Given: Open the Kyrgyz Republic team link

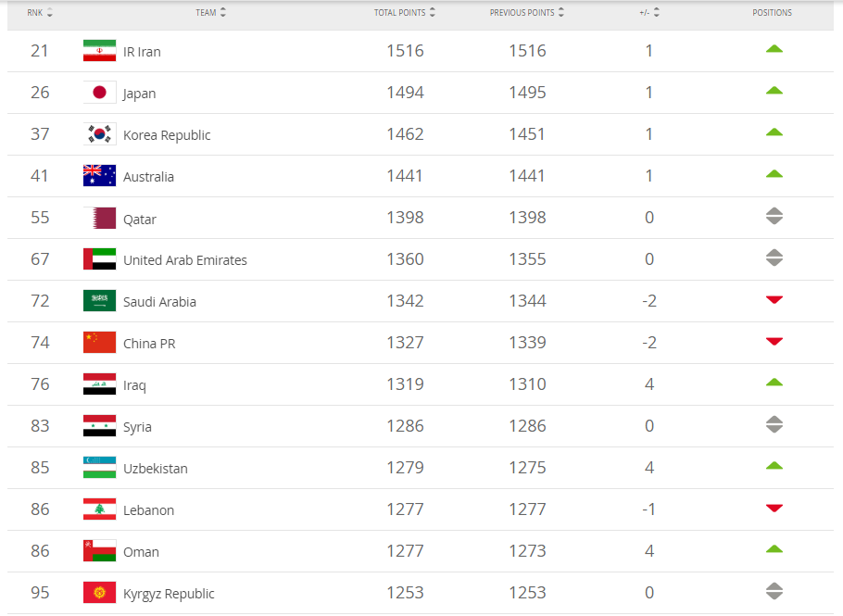Looking at the screenshot, I should pyautogui.click(x=169, y=594).
